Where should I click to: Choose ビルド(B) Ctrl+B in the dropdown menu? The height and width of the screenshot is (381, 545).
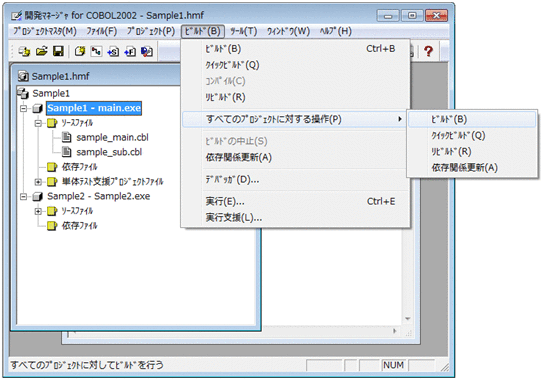(295, 49)
